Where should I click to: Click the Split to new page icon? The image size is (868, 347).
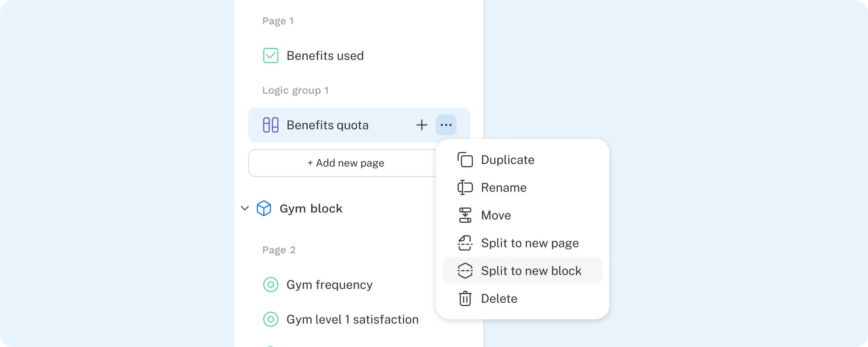[465, 243]
